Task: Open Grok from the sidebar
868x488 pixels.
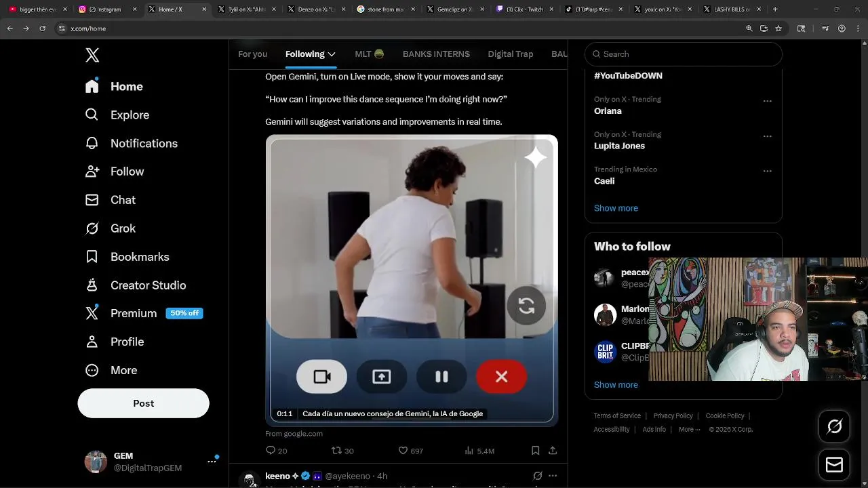Action: [x=110, y=228]
